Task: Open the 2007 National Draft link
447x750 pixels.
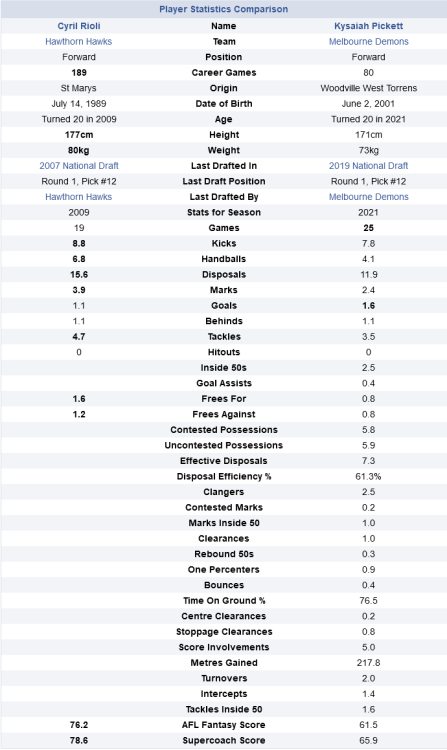Action: point(79,165)
